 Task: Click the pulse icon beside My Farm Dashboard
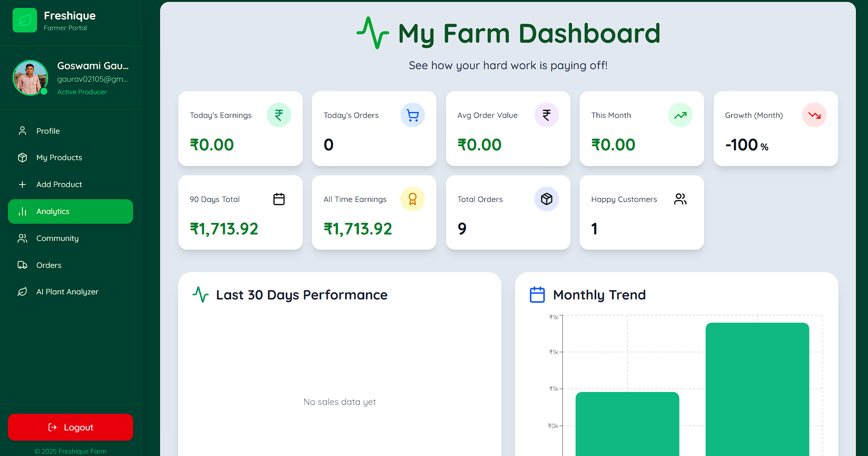point(373,33)
